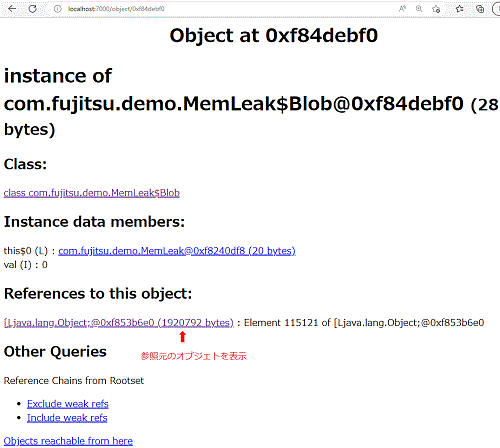The image size is (500, 448).
Task: Click the red annotation arrow under reference
Action: click(182, 337)
